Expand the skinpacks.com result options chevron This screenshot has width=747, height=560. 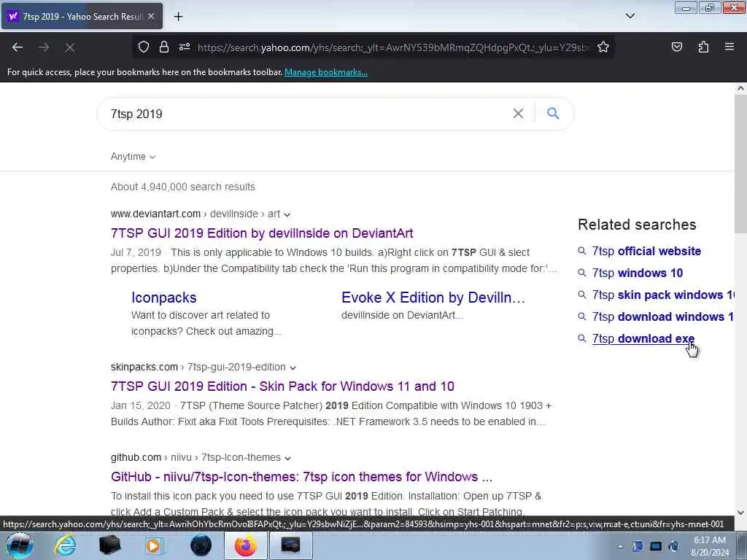click(293, 367)
